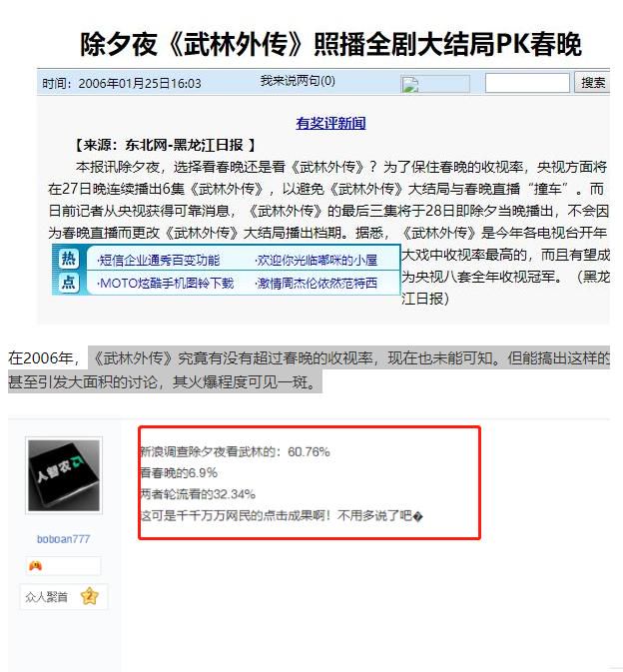Open 我来说两句(0) comments link

[x=298, y=80]
